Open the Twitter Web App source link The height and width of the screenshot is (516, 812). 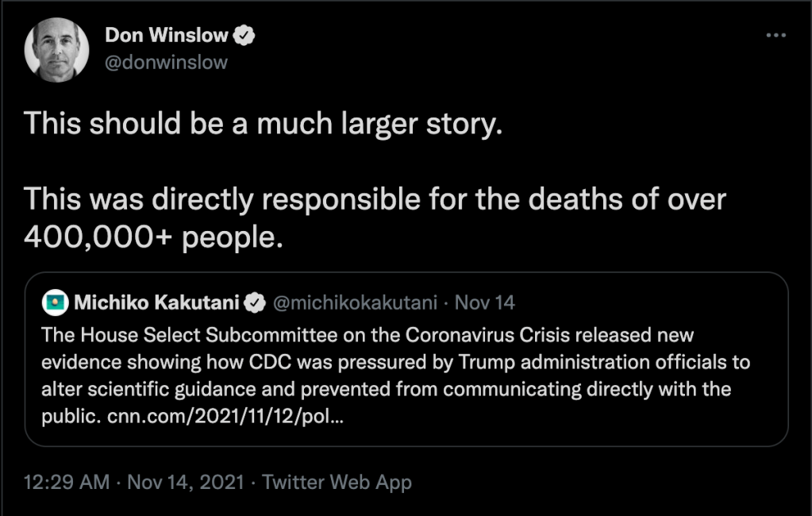click(x=337, y=482)
